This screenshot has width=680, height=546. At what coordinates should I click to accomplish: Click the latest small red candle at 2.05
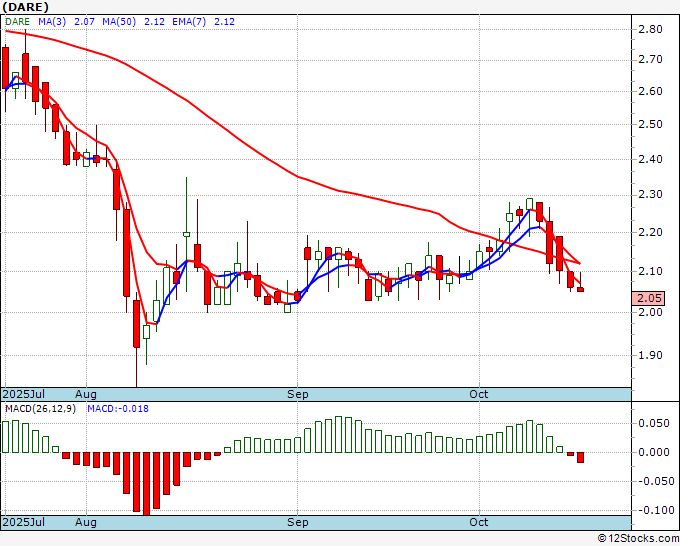click(580, 289)
